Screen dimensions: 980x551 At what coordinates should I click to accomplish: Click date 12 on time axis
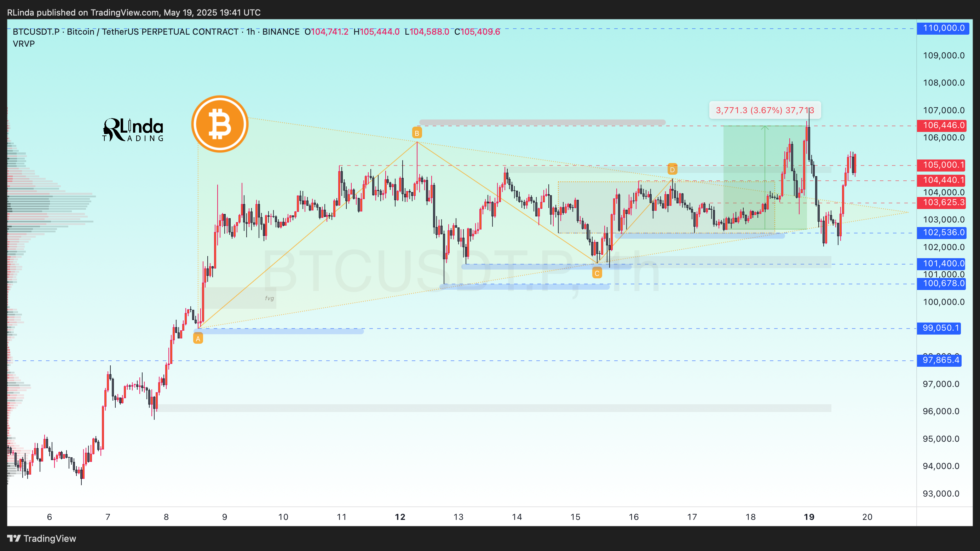pos(400,517)
